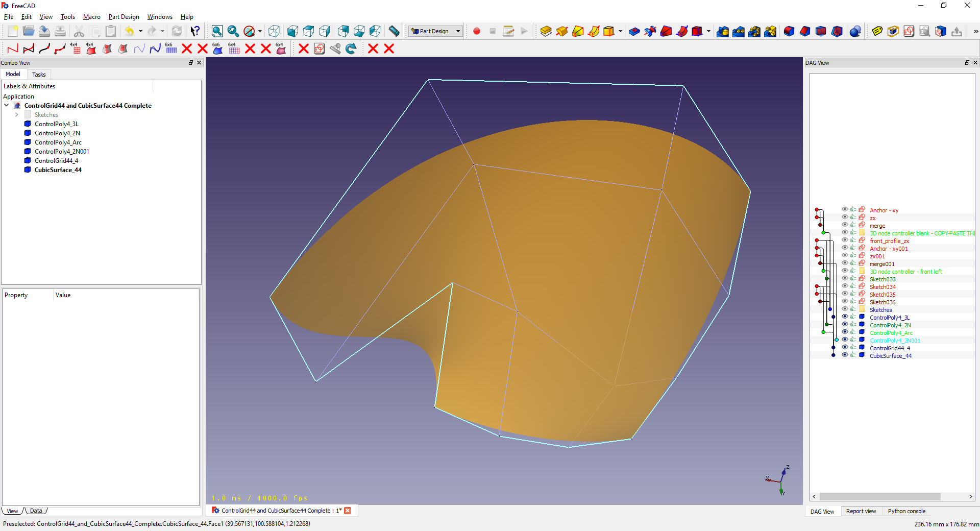Expand hidden toolbar items chevron
The image size is (980, 531).
click(x=975, y=31)
